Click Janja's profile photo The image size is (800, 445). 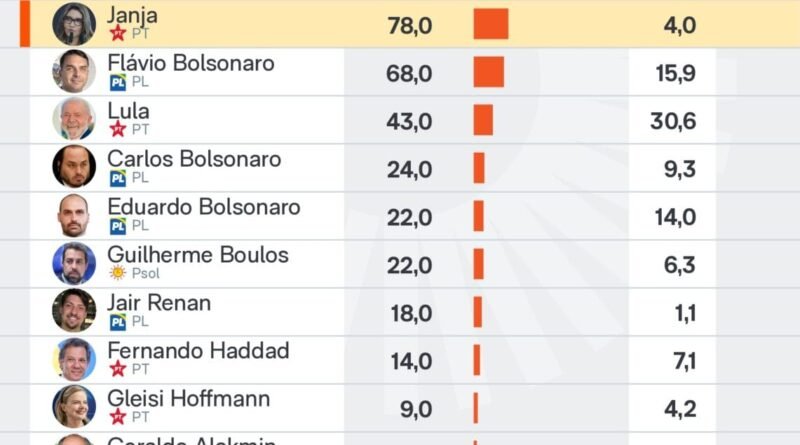coord(73,24)
